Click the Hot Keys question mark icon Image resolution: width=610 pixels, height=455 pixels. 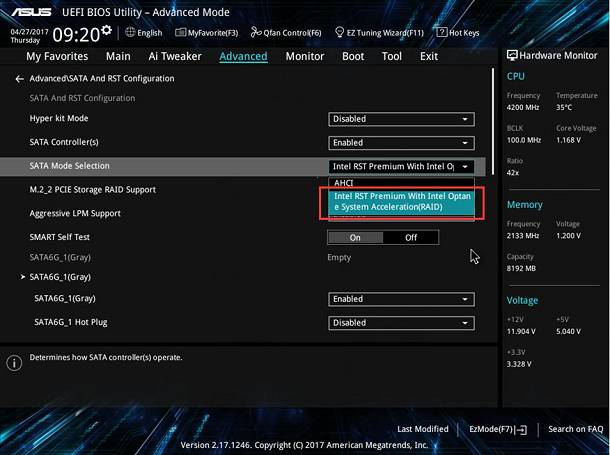pos(442,32)
